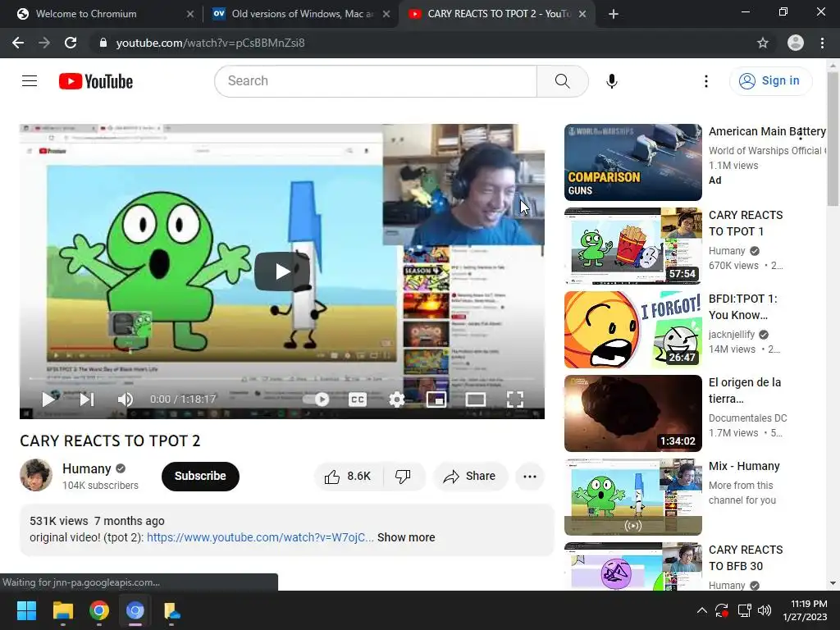This screenshot has height=630, width=840.
Task: Toggle the autoplay switch
Action: tap(317, 399)
